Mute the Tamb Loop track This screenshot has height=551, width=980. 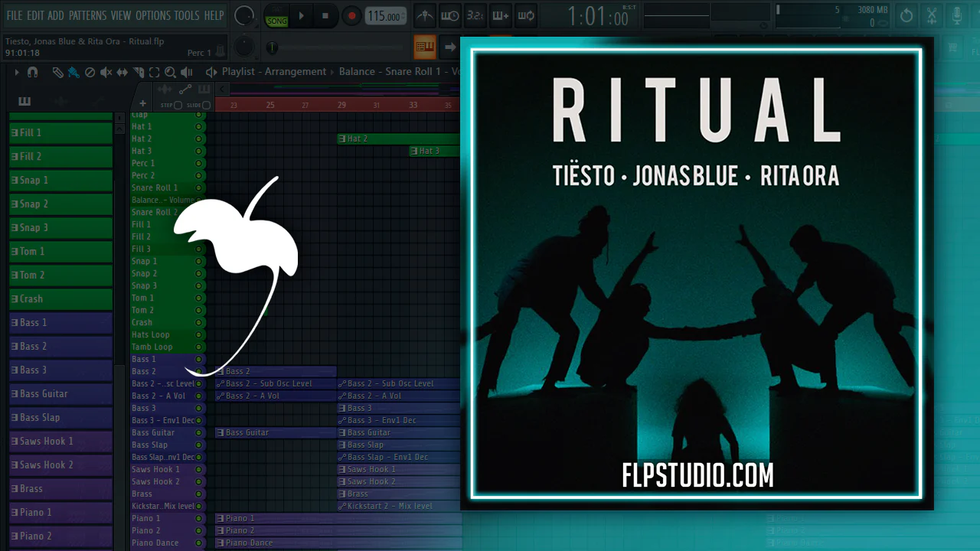pos(199,347)
